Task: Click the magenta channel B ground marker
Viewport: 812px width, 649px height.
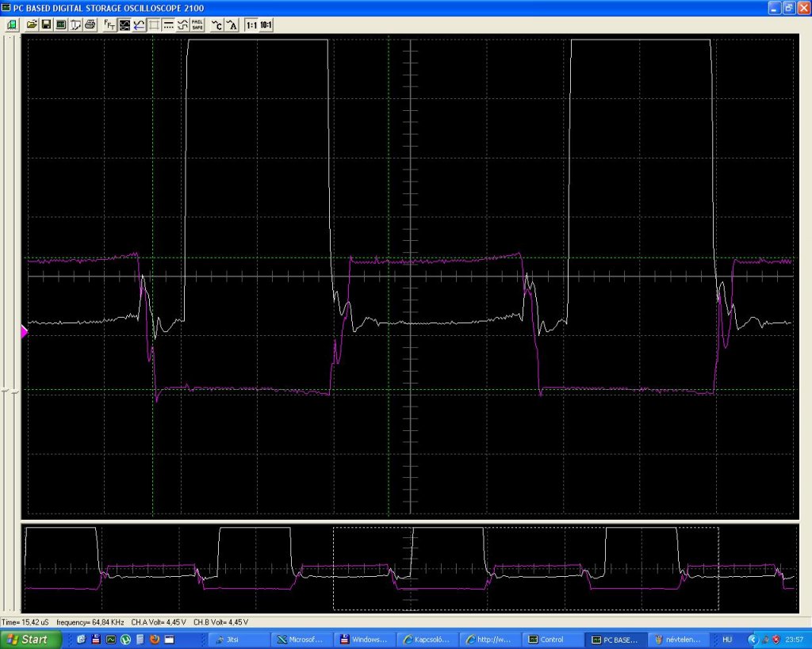Action: 24,332
